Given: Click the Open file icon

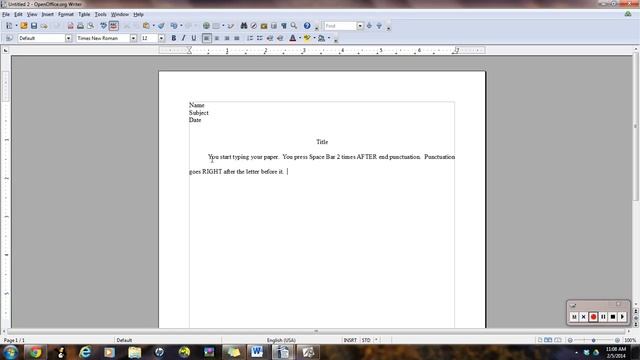Looking at the screenshot, I should coord(24,26).
